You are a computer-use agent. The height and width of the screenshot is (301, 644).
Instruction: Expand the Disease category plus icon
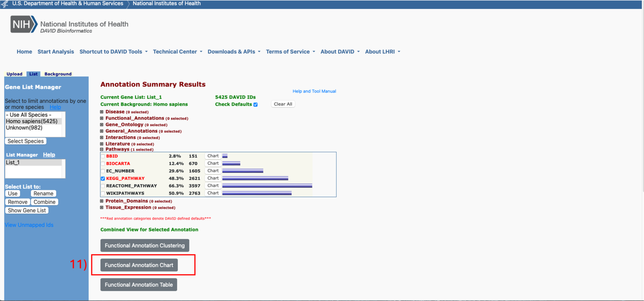[102, 112]
